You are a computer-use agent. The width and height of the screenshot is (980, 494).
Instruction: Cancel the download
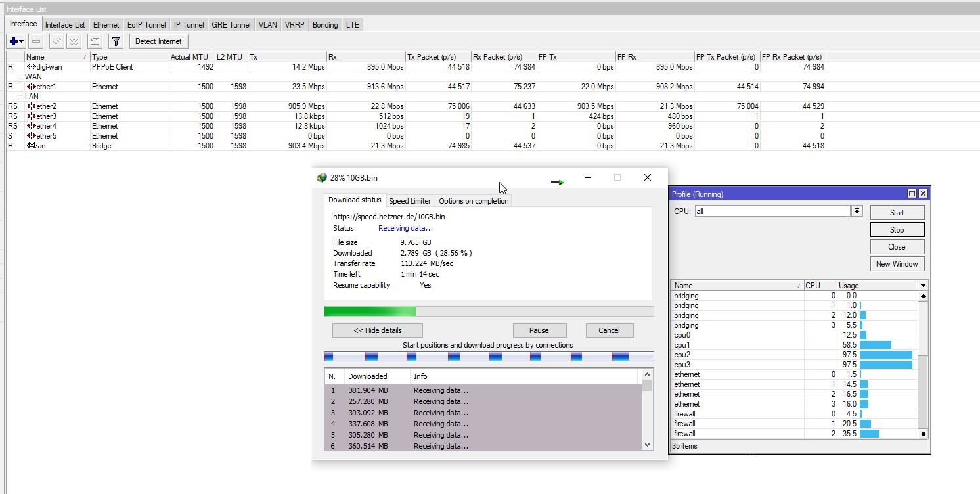point(609,330)
